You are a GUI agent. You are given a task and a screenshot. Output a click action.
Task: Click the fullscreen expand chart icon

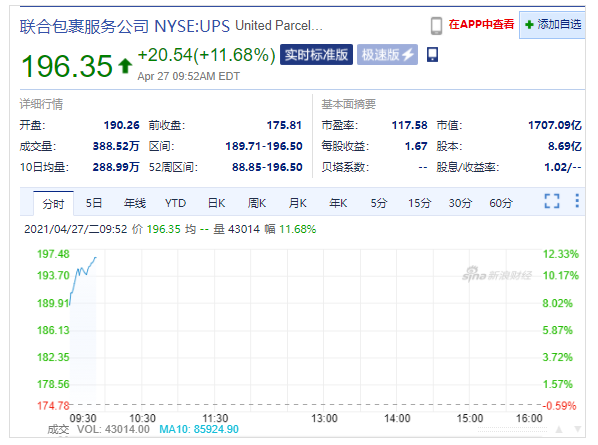click(x=552, y=201)
